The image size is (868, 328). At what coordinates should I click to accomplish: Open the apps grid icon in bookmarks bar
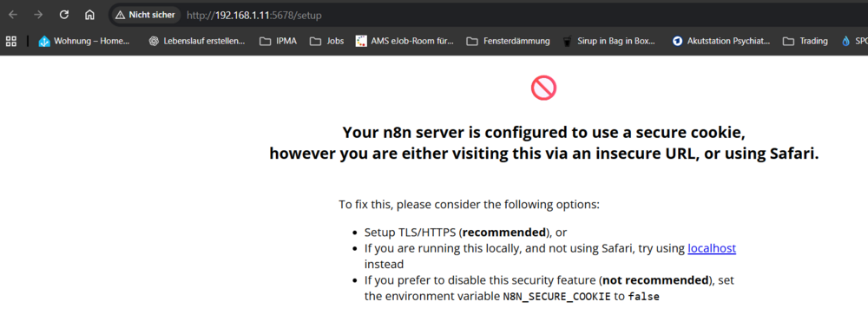tap(11, 41)
